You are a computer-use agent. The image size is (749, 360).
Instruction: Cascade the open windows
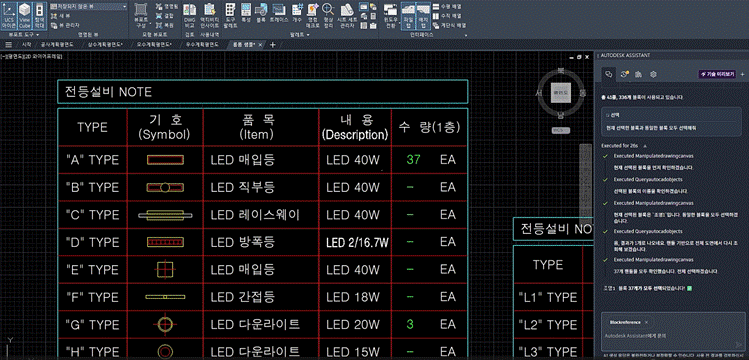point(449,25)
